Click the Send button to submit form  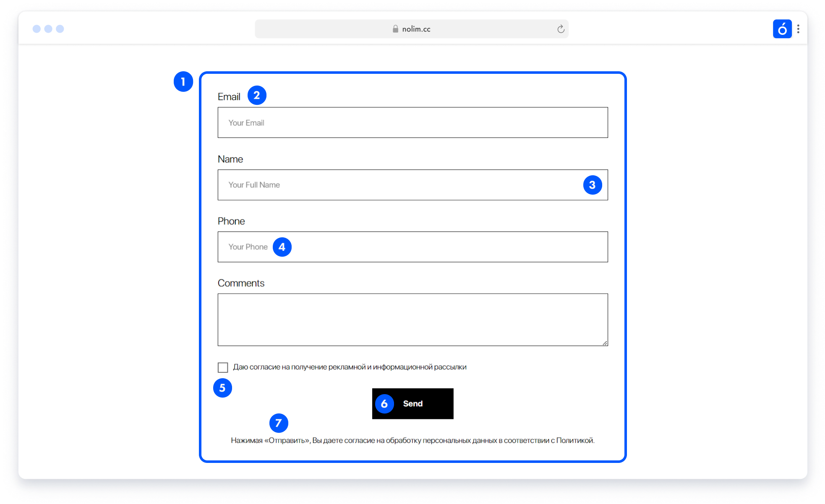[412, 403]
